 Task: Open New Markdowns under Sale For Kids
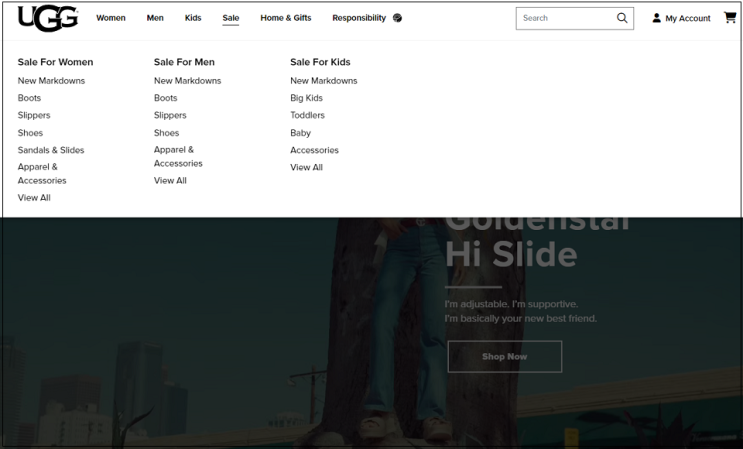click(324, 81)
